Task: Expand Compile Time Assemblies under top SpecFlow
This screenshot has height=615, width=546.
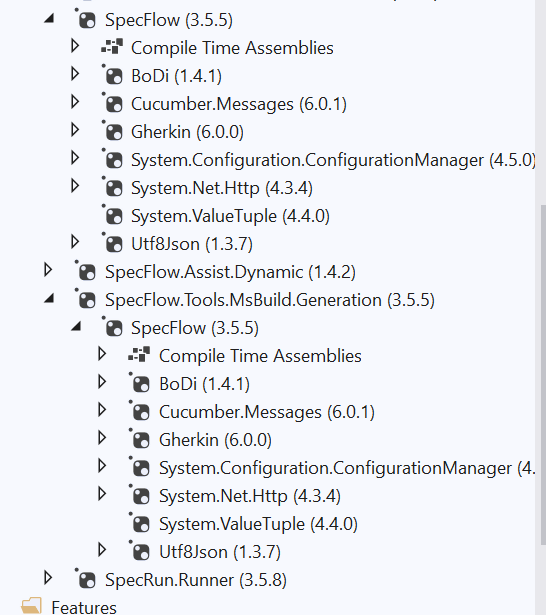Action: 75,46
